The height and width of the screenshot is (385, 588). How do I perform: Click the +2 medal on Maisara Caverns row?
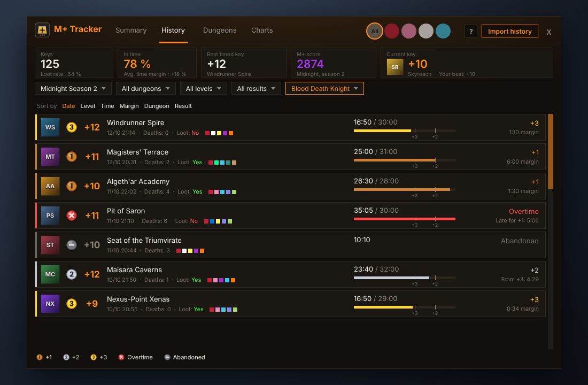click(72, 274)
